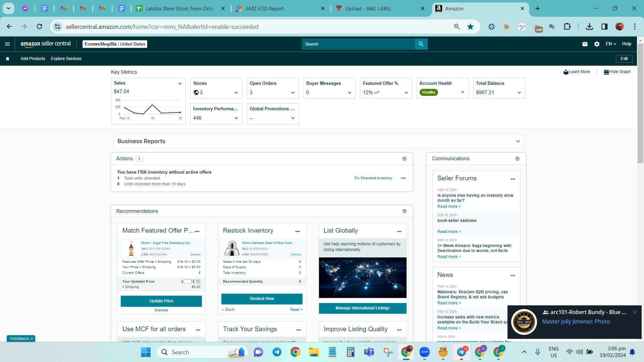This screenshot has width=644, height=362.
Task: Expand the Buyer Messages dropdown
Action: pyautogui.click(x=350, y=93)
